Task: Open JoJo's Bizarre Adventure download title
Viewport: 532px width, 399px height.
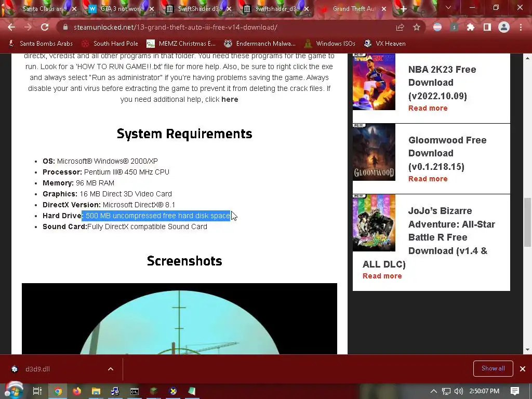Action: (x=429, y=237)
